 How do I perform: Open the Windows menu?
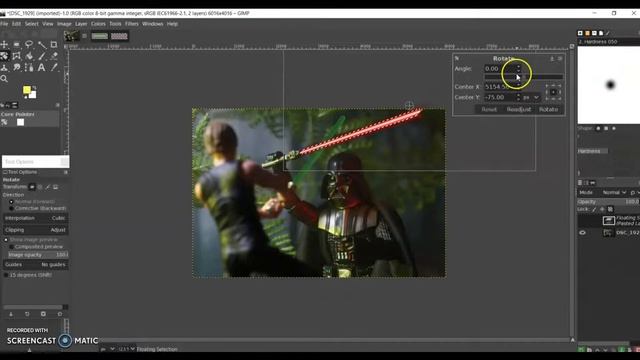[x=153, y=24]
